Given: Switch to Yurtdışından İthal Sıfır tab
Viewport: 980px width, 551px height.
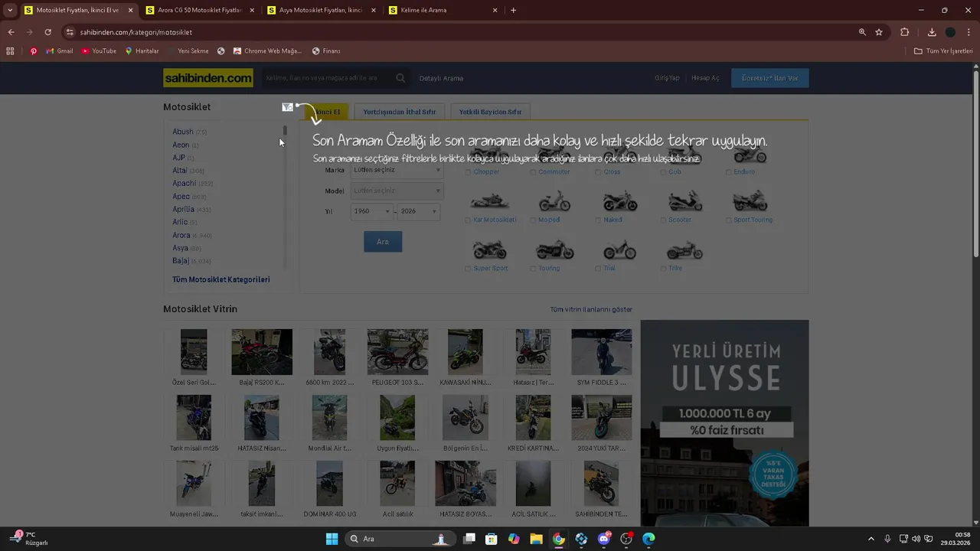Looking at the screenshot, I should pos(399,112).
